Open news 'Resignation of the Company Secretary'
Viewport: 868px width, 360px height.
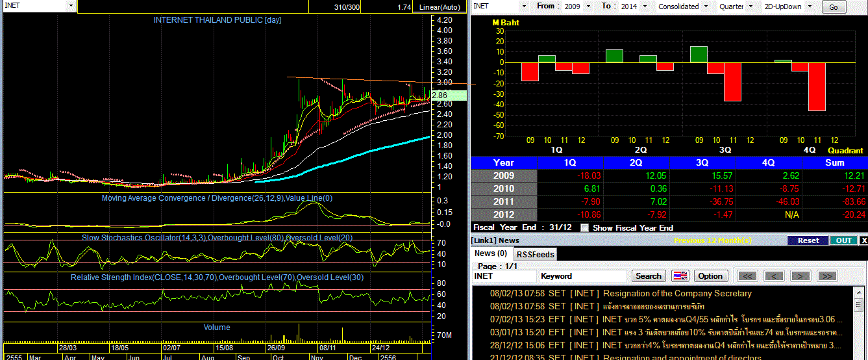677,293
